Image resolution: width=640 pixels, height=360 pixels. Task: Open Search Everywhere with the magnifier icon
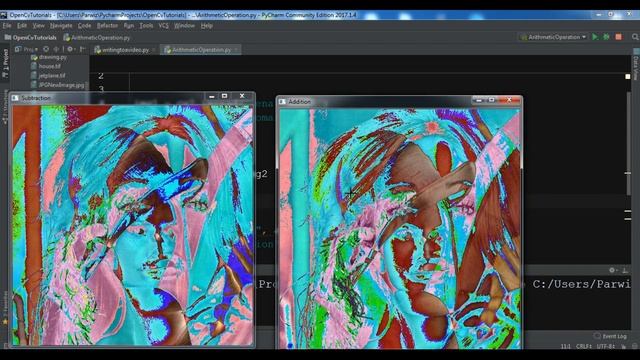click(x=635, y=37)
